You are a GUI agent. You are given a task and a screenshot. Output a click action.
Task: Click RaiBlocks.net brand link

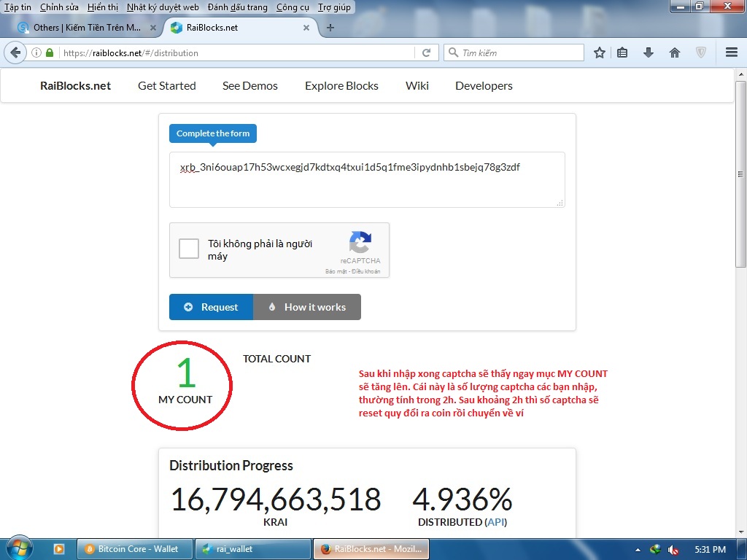pyautogui.click(x=75, y=86)
